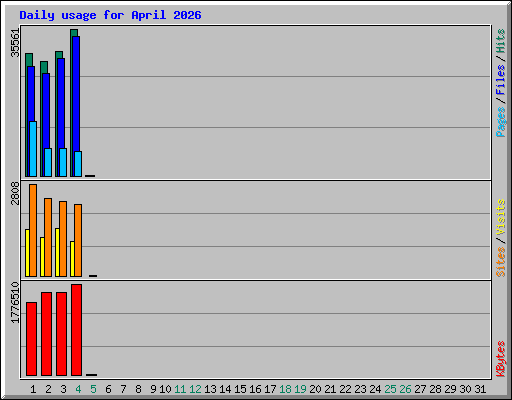The width and height of the screenshot is (512, 400).
Task: Click the day 1 orange sites bar
Action: (33, 230)
